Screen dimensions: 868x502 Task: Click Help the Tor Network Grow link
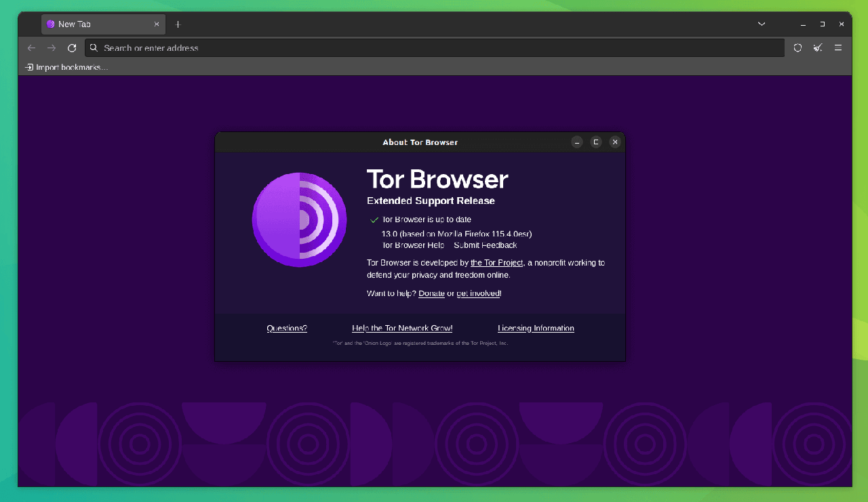pos(402,329)
